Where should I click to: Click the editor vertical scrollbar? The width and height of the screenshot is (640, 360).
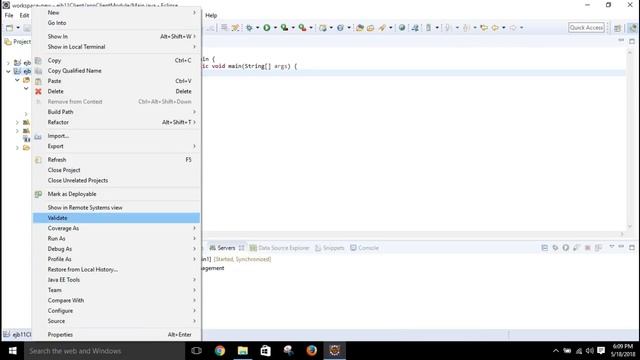click(x=629, y=139)
